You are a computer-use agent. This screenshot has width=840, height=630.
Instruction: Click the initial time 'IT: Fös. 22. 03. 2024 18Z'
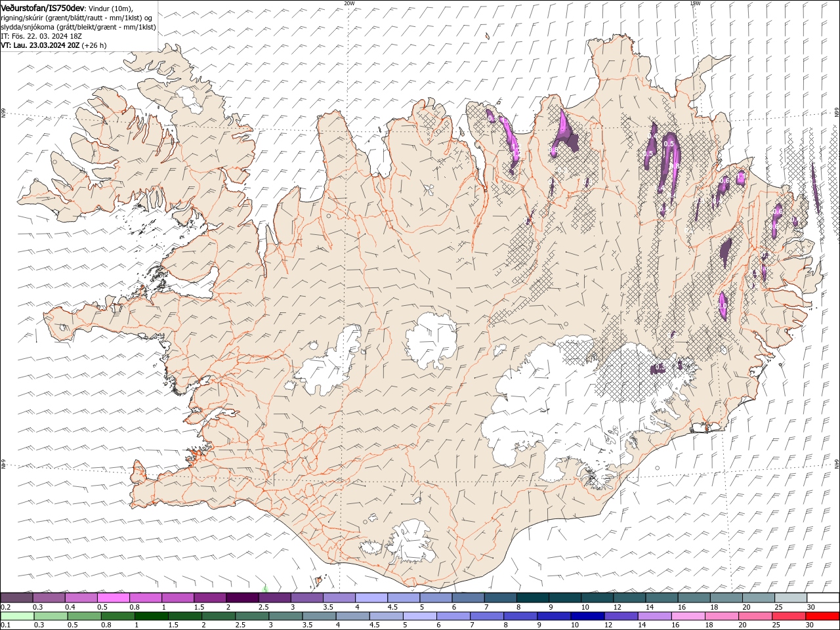tap(41, 36)
